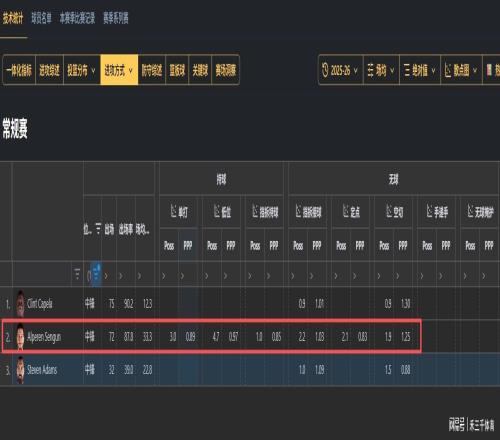Click filter icon beside the 位 column header

click(x=98, y=229)
